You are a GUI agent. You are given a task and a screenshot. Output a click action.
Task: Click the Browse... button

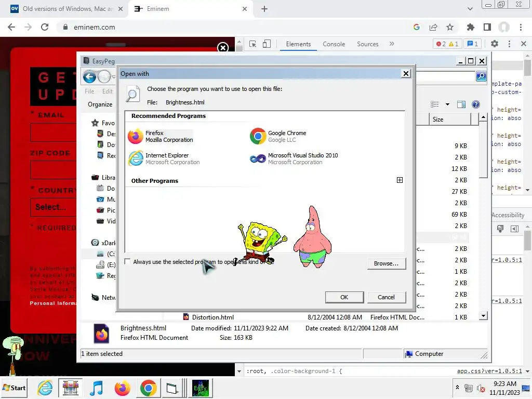click(386, 263)
